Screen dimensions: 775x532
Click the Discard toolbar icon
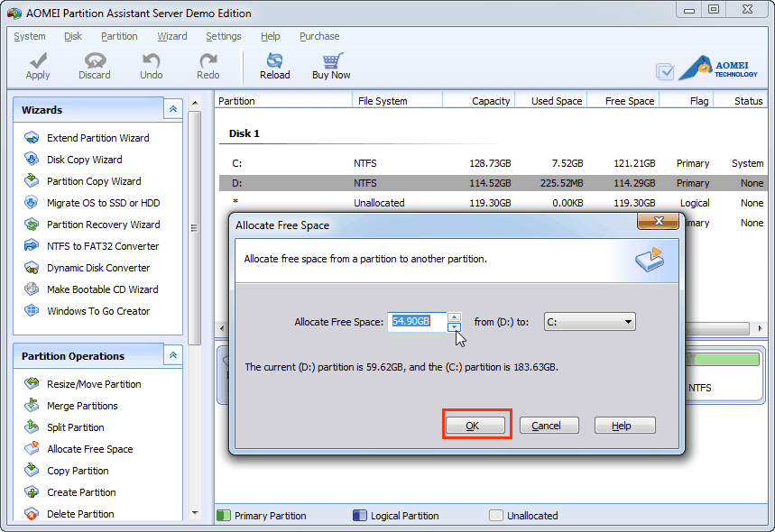click(95, 60)
